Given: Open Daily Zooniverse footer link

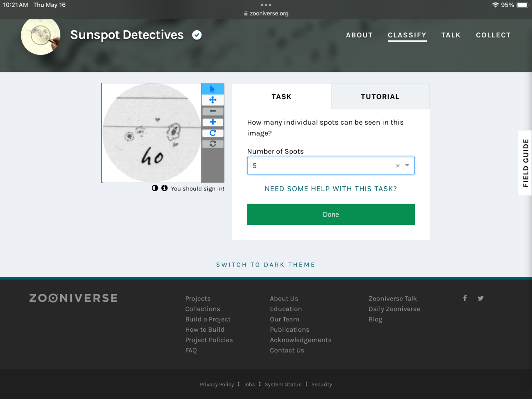Looking at the screenshot, I should (x=394, y=309).
